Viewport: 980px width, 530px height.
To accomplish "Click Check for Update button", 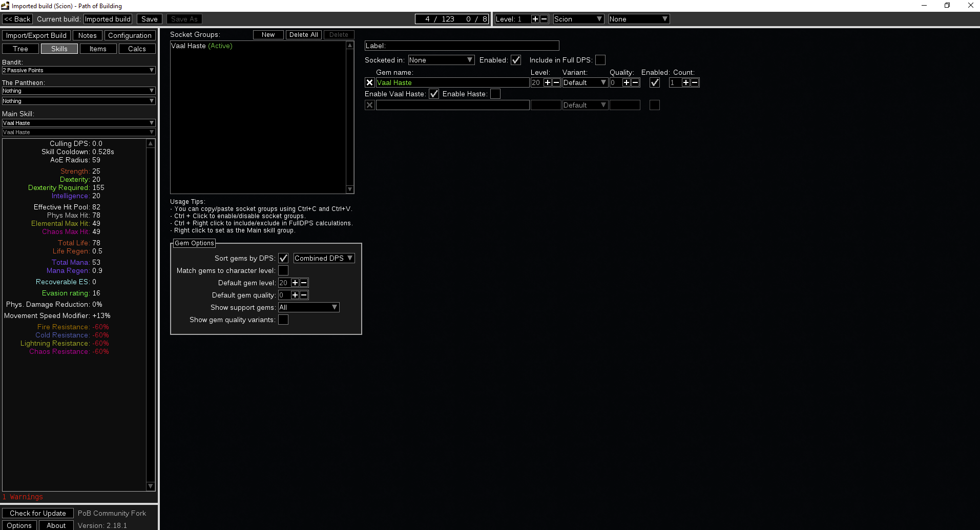I will [38, 513].
